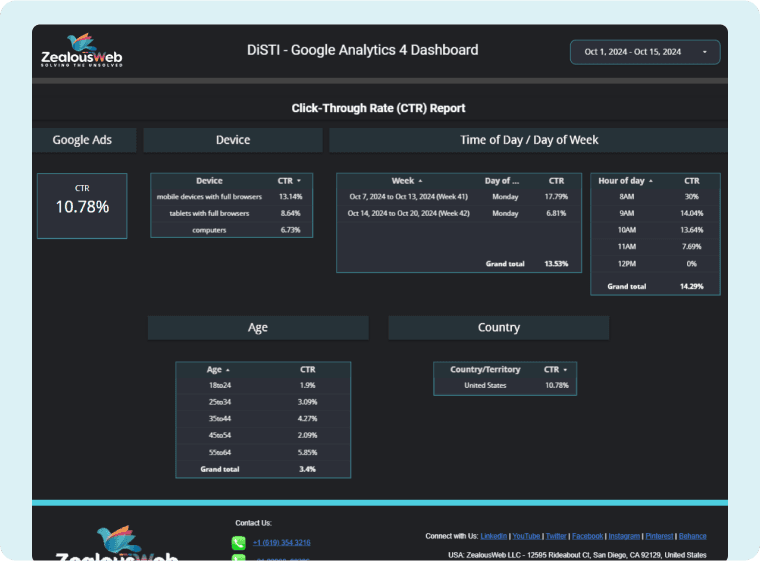Click the 12PM hour row

click(x=655, y=264)
